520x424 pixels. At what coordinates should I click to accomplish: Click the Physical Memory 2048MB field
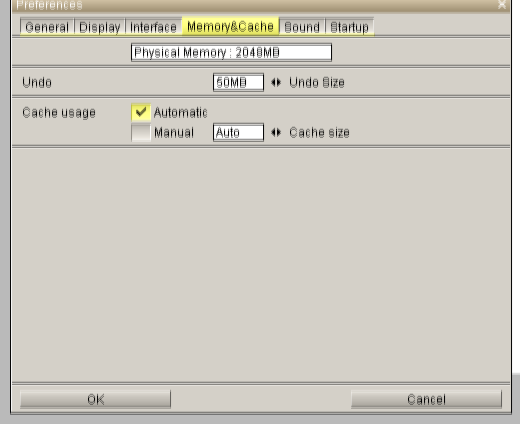tap(231, 52)
